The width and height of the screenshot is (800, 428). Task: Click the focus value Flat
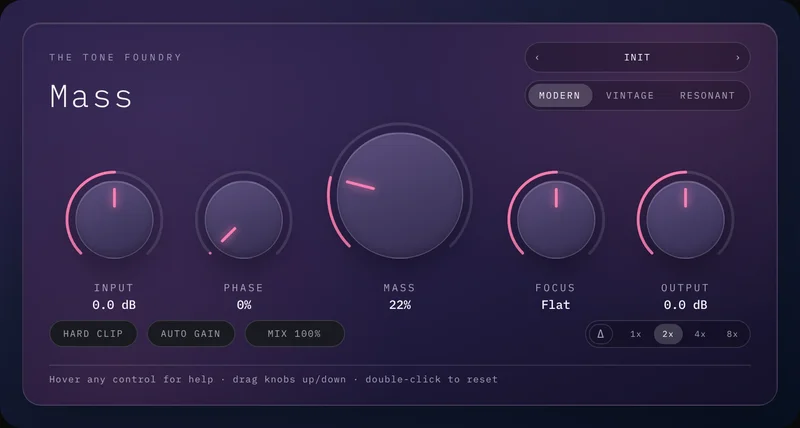point(556,305)
